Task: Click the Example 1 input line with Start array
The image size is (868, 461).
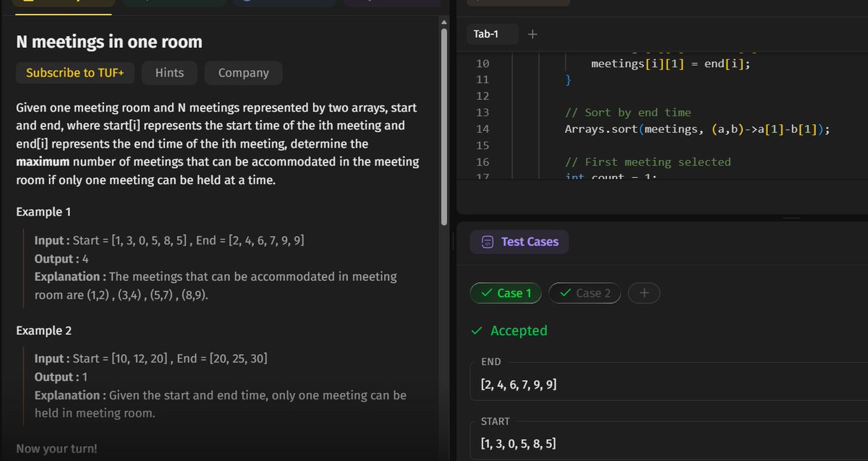Action: pos(169,240)
